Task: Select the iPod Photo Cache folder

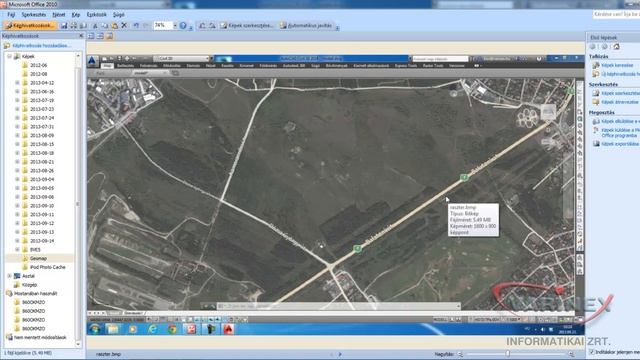Action: click(x=47, y=267)
